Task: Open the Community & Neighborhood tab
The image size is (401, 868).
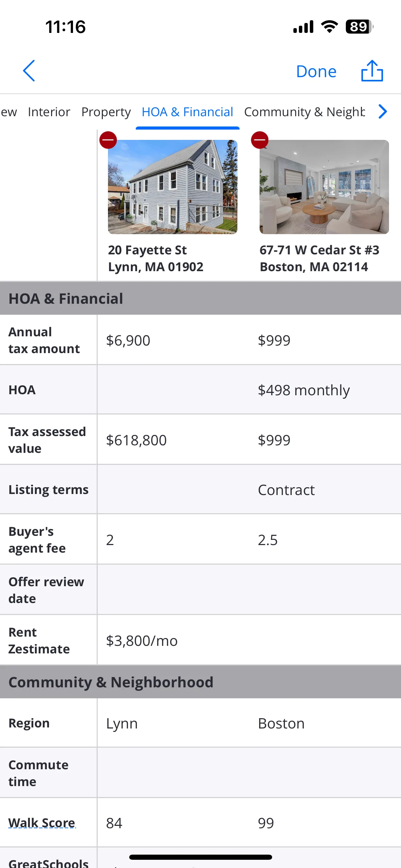Action: coord(304,112)
